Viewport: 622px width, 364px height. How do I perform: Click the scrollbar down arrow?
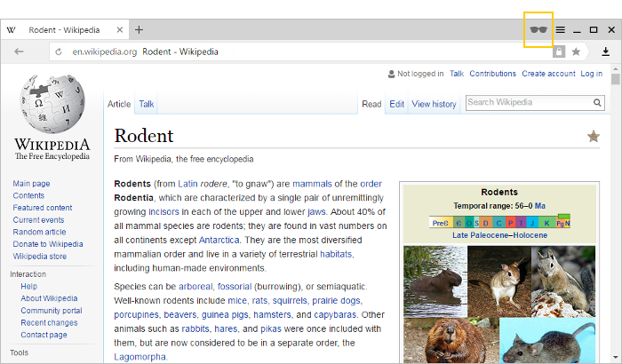coord(615,357)
